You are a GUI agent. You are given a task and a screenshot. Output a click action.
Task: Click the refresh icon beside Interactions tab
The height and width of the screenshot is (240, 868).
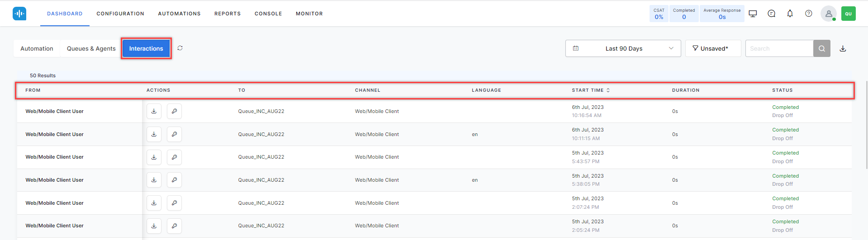pos(180,48)
